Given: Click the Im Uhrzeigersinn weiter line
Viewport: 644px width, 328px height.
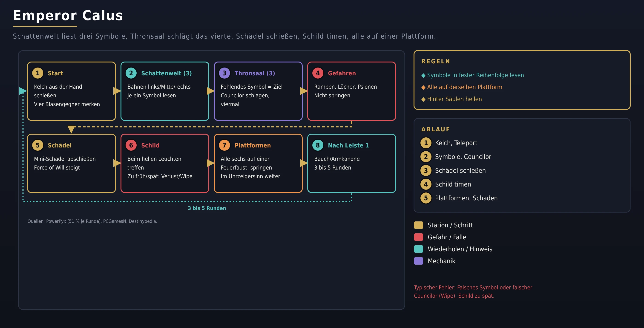Looking at the screenshot, I should coord(250,176).
